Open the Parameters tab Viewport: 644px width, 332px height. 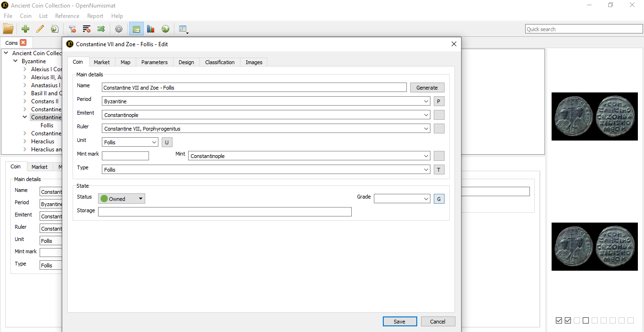pyautogui.click(x=155, y=62)
